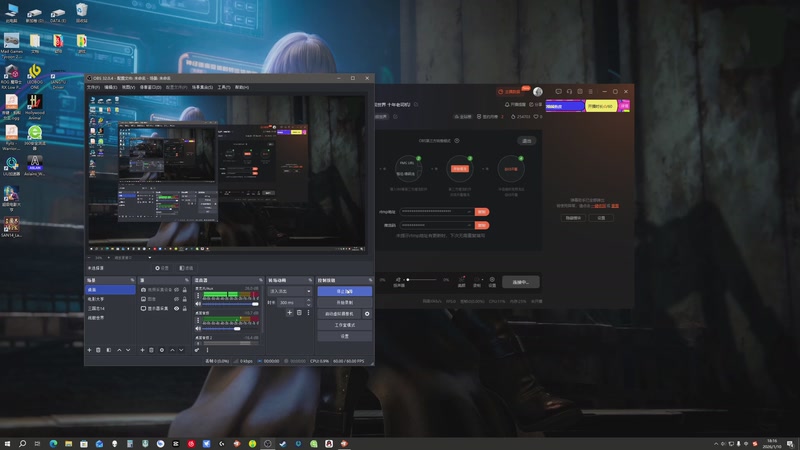The width and height of the screenshot is (800, 450).
Task: Open virtual camera settings gear in Controls
Action: tap(367, 314)
